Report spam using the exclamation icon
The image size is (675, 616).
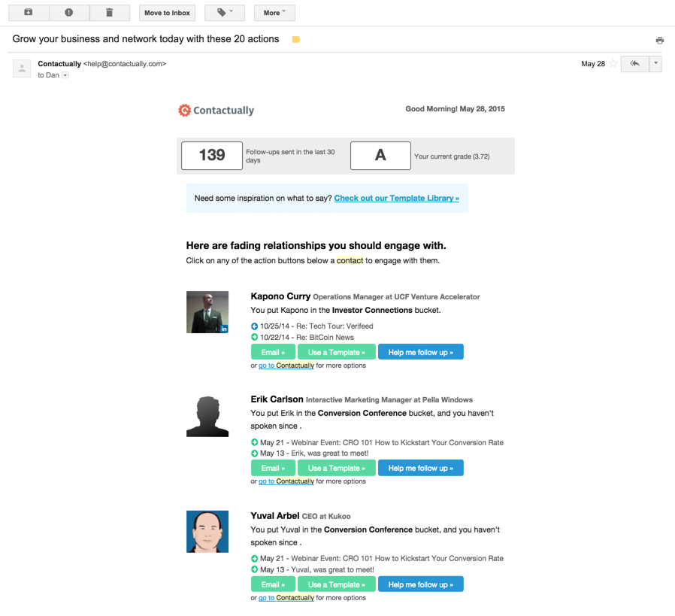[x=69, y=13]
